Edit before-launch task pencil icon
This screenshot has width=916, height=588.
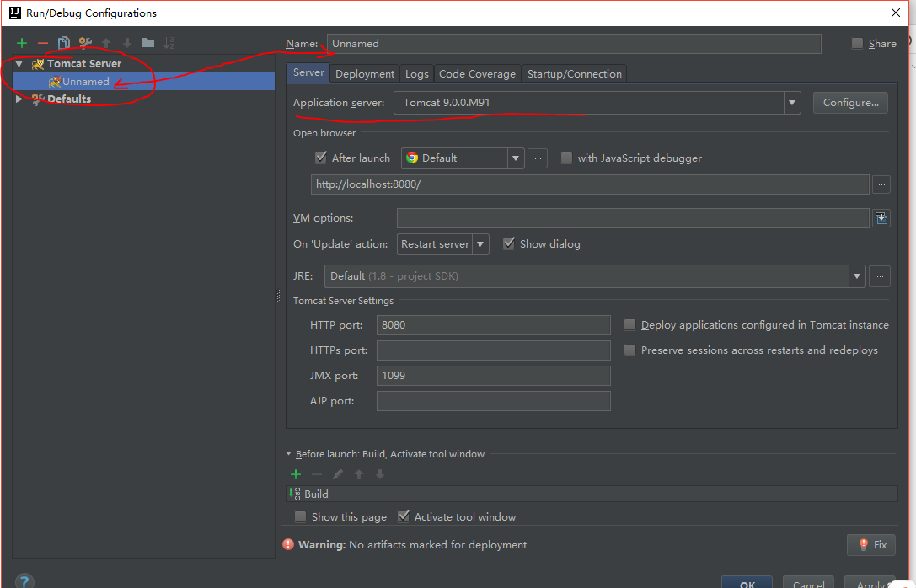click(x=338, y=474)
